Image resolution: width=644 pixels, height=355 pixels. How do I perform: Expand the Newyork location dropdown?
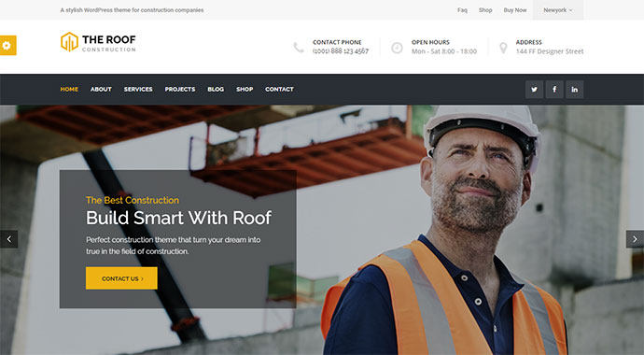click(x=558, y=10)
